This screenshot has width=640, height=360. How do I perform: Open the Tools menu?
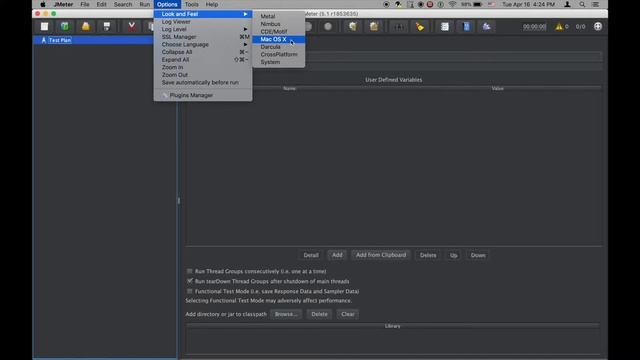[x=191, y=4]
